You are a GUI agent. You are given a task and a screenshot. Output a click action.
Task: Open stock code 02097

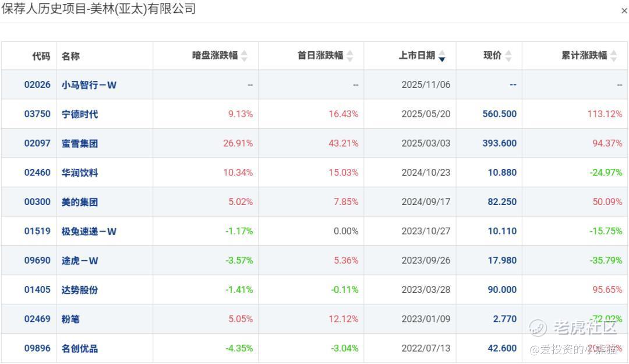click(37, 143)
